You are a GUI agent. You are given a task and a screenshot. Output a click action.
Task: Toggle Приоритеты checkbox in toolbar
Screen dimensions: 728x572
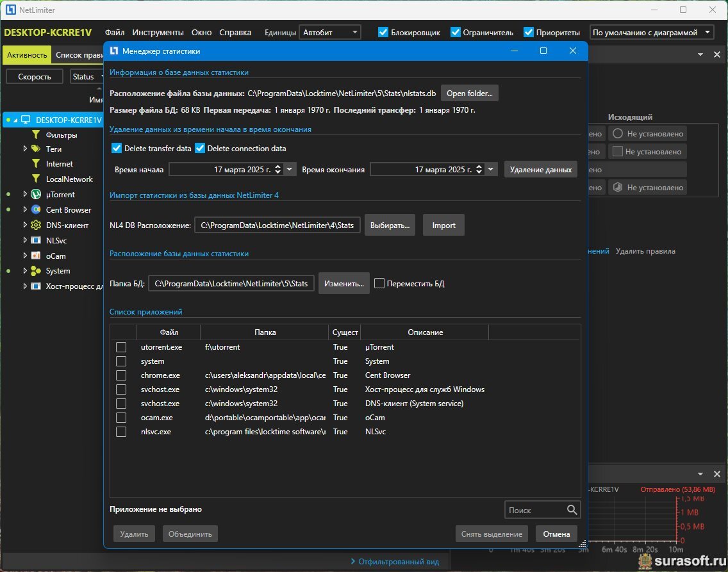[x=528, y=33]
